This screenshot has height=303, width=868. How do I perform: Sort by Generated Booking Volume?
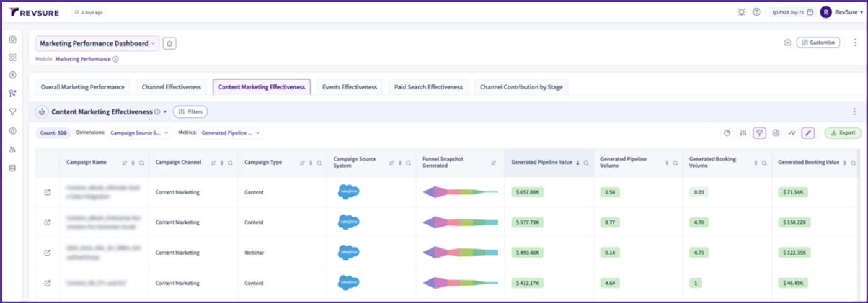coord(756,163)
